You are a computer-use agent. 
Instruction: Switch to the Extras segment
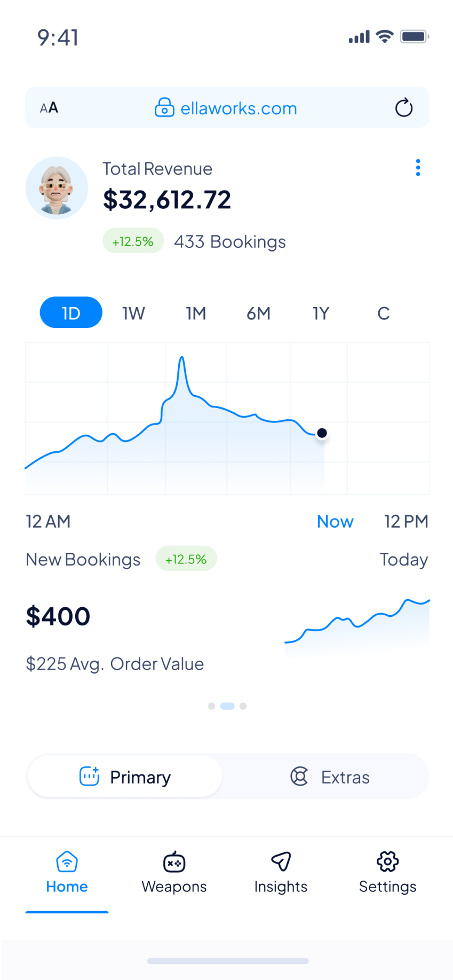coord(330,777)
